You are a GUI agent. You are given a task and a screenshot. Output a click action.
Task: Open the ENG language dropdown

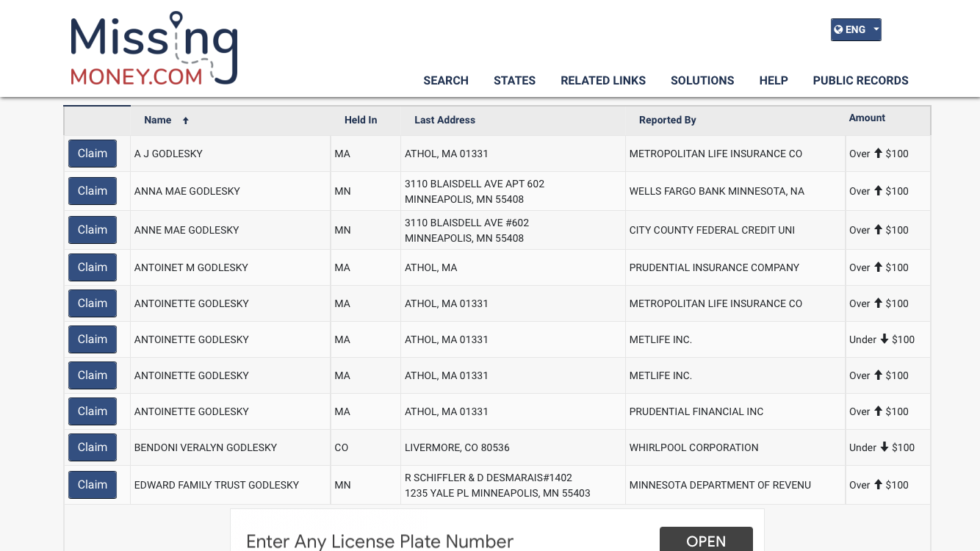coord(856,29)
